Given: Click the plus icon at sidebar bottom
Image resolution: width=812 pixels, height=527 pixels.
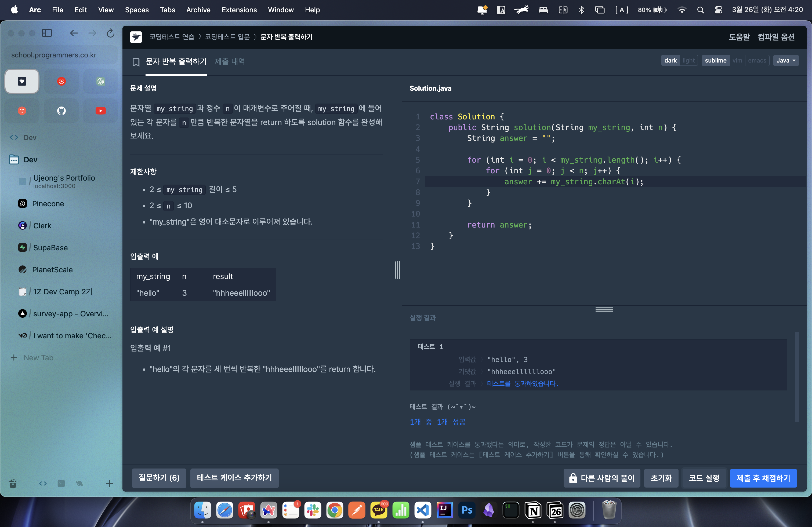Looking at the screenshot, I should [109, 483].
